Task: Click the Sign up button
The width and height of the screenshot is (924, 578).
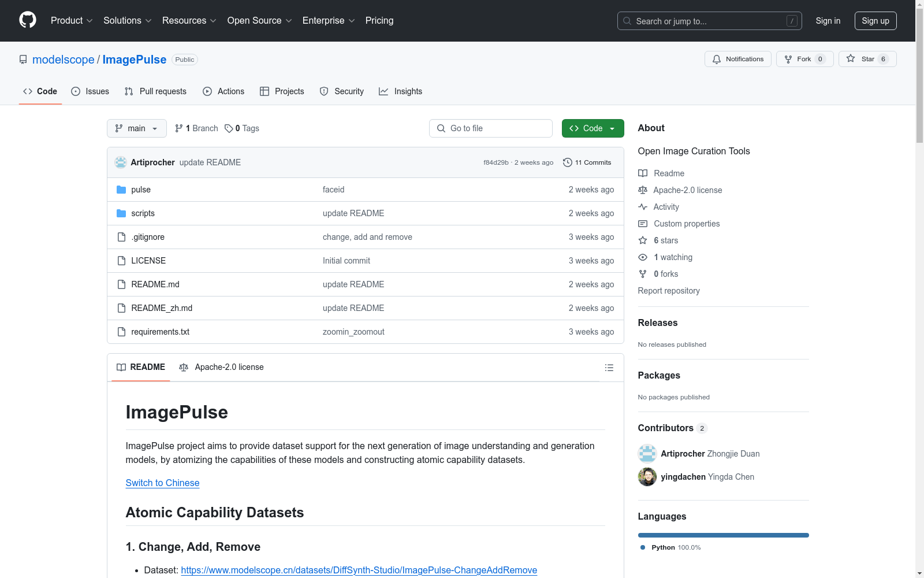Action: 875,21
